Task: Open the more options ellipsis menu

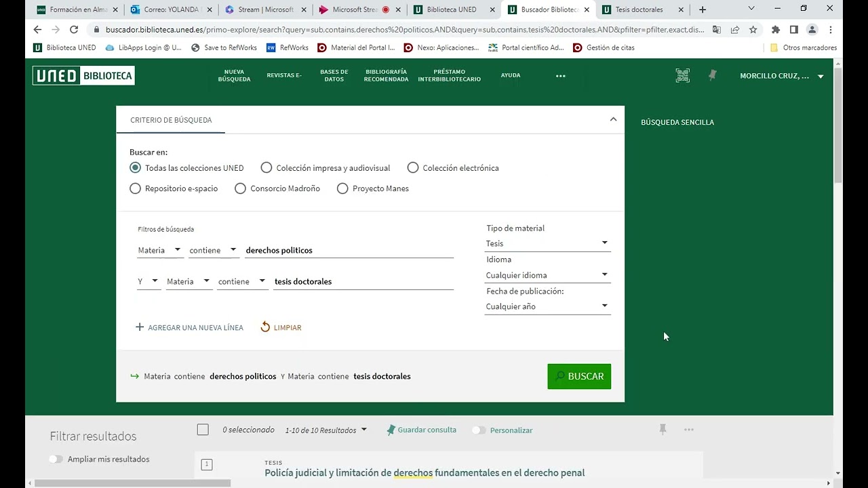Action: tap(560, 76)
